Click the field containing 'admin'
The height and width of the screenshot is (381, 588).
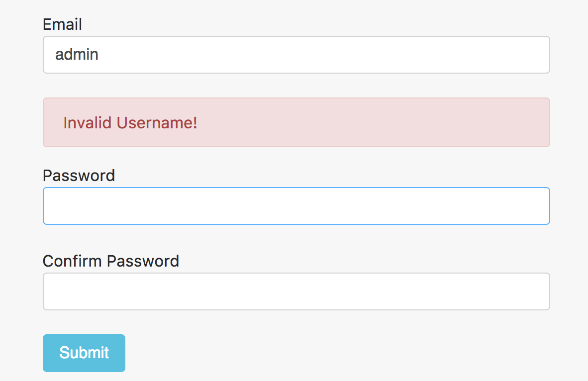296,55
